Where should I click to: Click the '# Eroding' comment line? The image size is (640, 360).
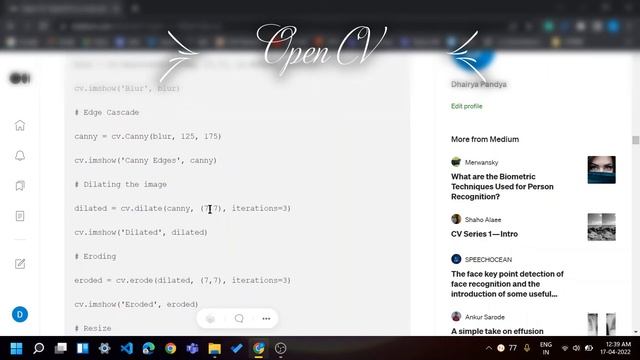pos(95,256)
